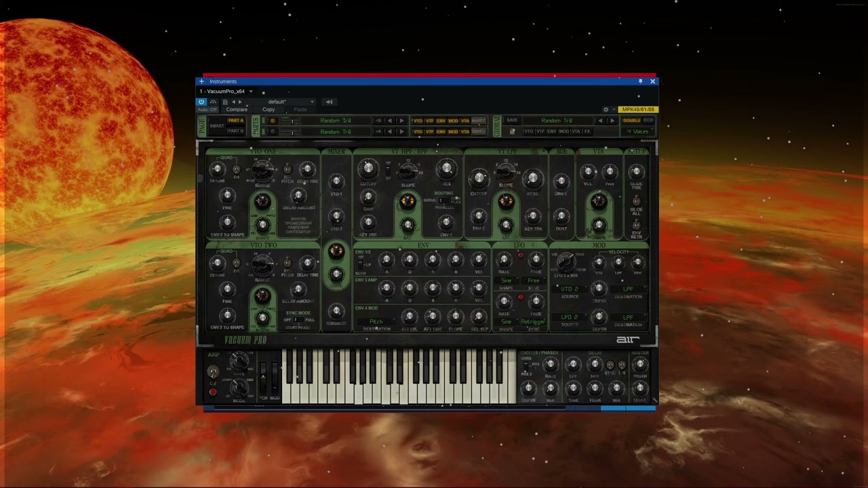Click the plus icon beside Instruments title
Screen dimensions: 868x488
click(x=201, y=81)
